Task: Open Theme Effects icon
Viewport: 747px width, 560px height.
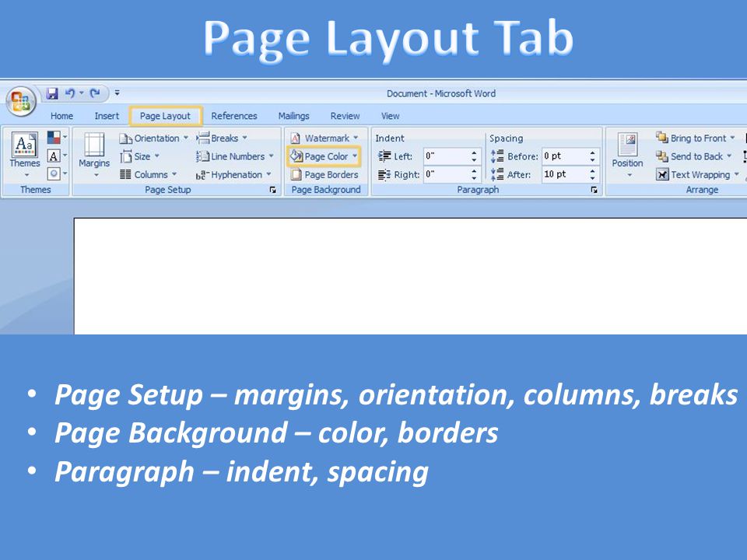Action: click(x=54, y=173)
